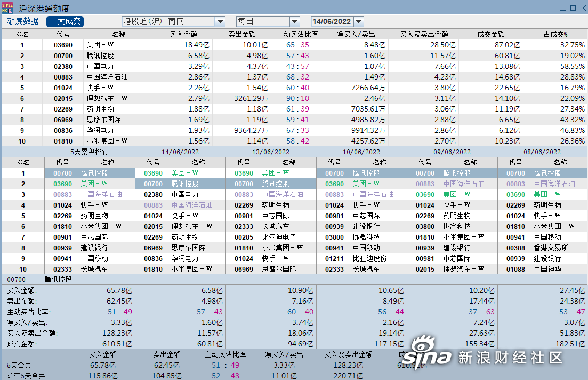588x380 pixels.
Task: Select the 18.49亿 buy amount cell
Action: (197, 45)
